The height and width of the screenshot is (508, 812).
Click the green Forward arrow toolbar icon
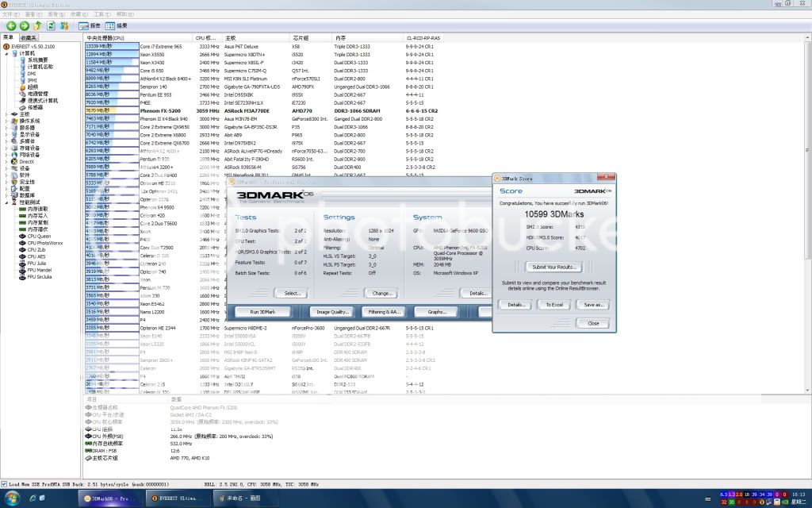coord(24,25)
